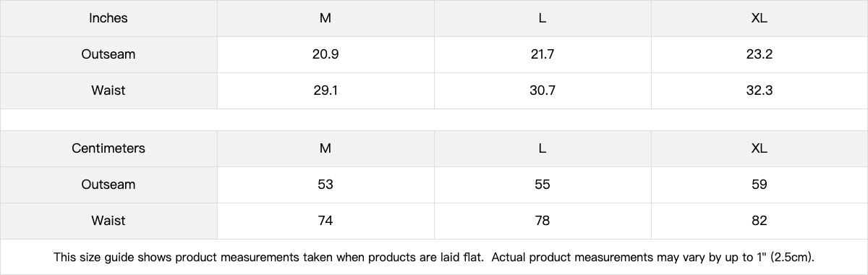The image size is (868, 275).
Task: Select the XL column in Inches table
Action: (759, 18)
